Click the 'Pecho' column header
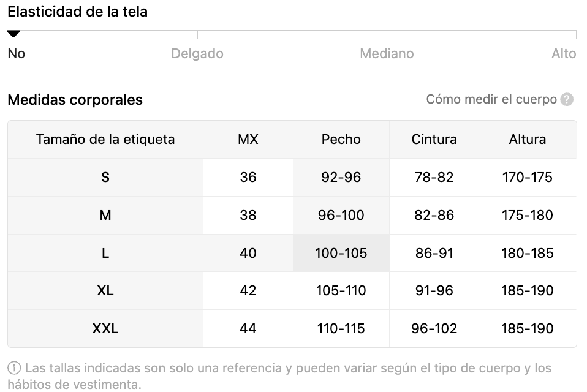The height and width of the screenshot is (392, 587). 341,140
